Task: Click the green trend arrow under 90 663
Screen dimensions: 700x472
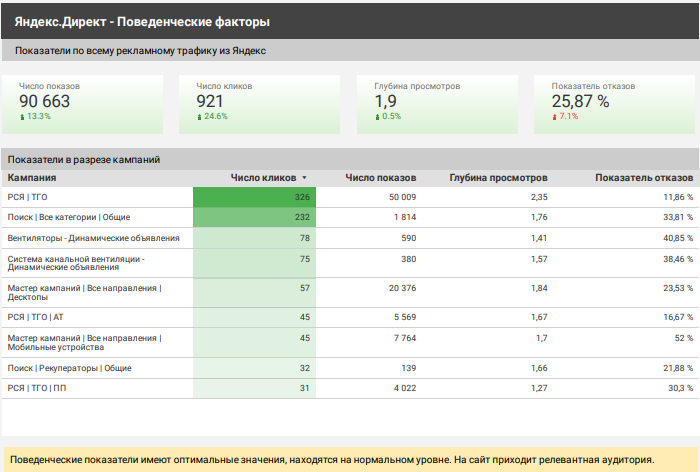Action: click(22, 117)
